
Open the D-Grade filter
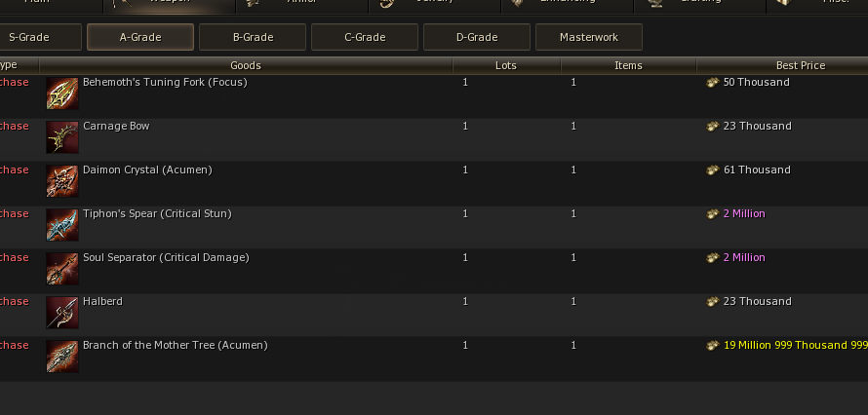477,38
